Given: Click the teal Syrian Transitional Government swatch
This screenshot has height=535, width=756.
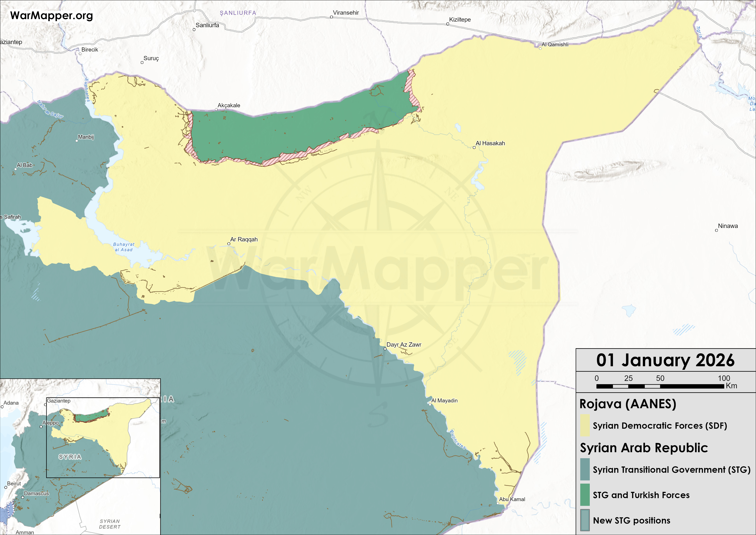Looking at the screenshot, I should pos(585,469).
